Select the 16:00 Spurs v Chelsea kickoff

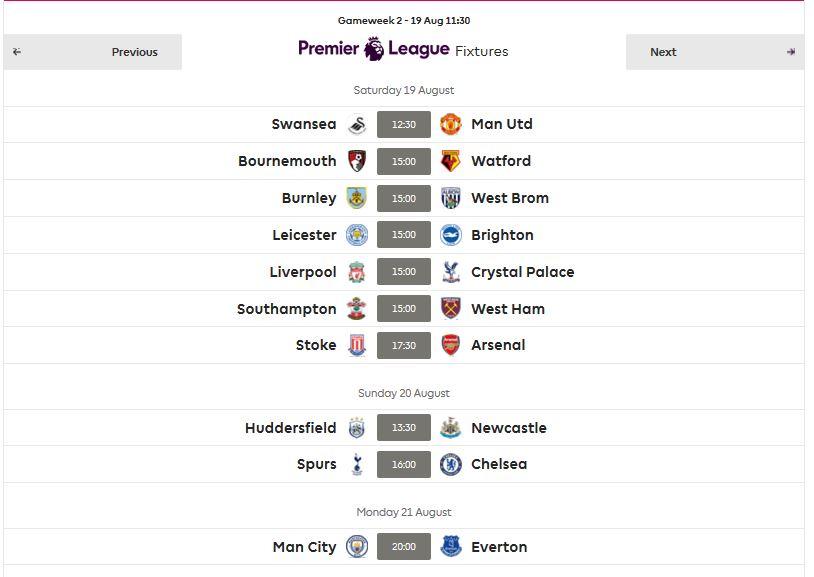pos(404,464)
